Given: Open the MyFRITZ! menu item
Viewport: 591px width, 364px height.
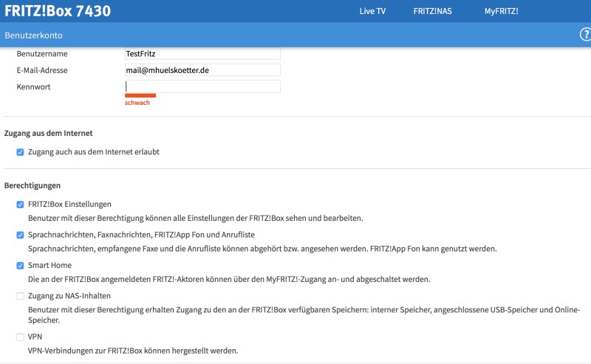Looking at the screenshot, I should click(502, 11).
